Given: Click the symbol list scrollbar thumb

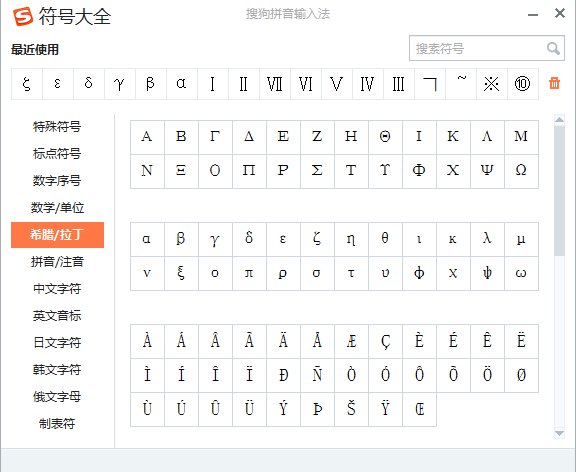Looking at the screenshot, I should coord(559,190).
